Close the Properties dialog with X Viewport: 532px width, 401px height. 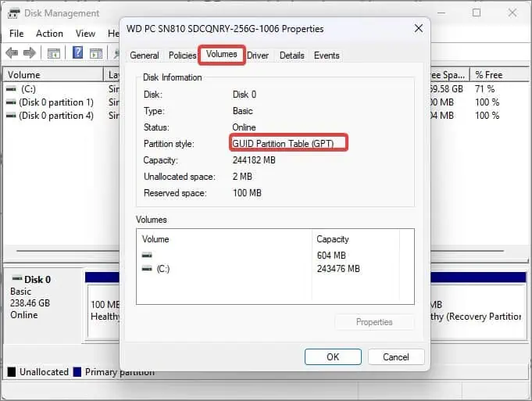click(x=419, y=28)
